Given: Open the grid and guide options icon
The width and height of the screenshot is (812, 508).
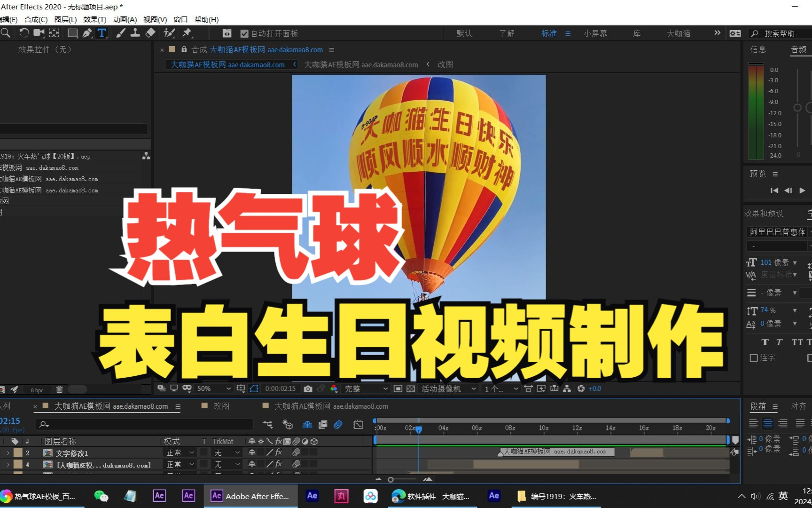Looking at the screenshot, I should tap(241, 389).
